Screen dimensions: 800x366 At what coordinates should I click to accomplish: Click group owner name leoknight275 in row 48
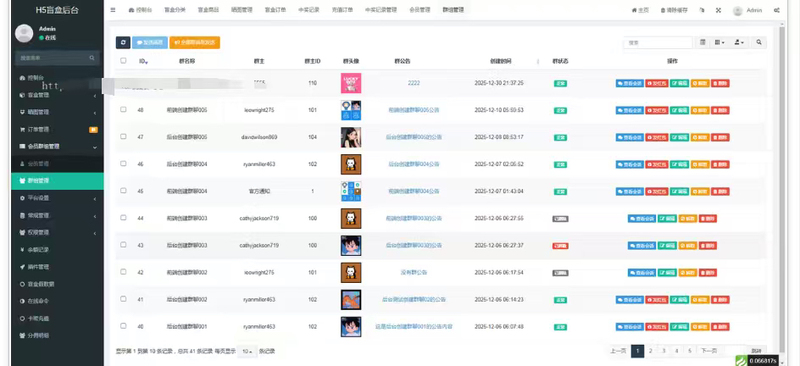point(258,110)
